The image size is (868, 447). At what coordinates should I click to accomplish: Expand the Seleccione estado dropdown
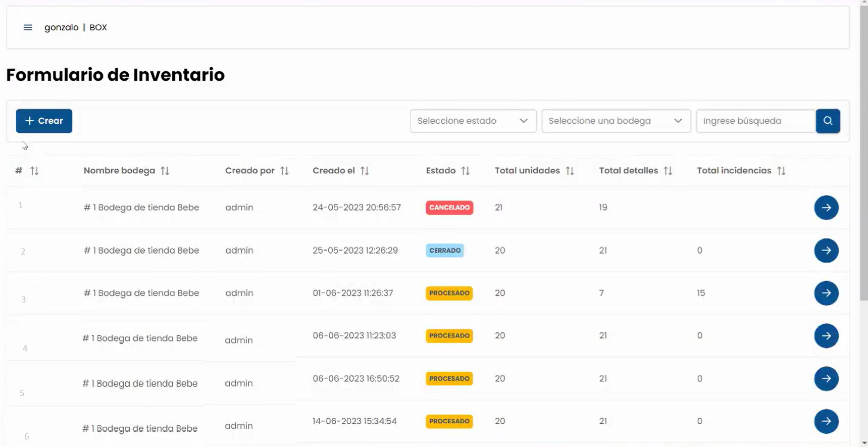point(473,121)
